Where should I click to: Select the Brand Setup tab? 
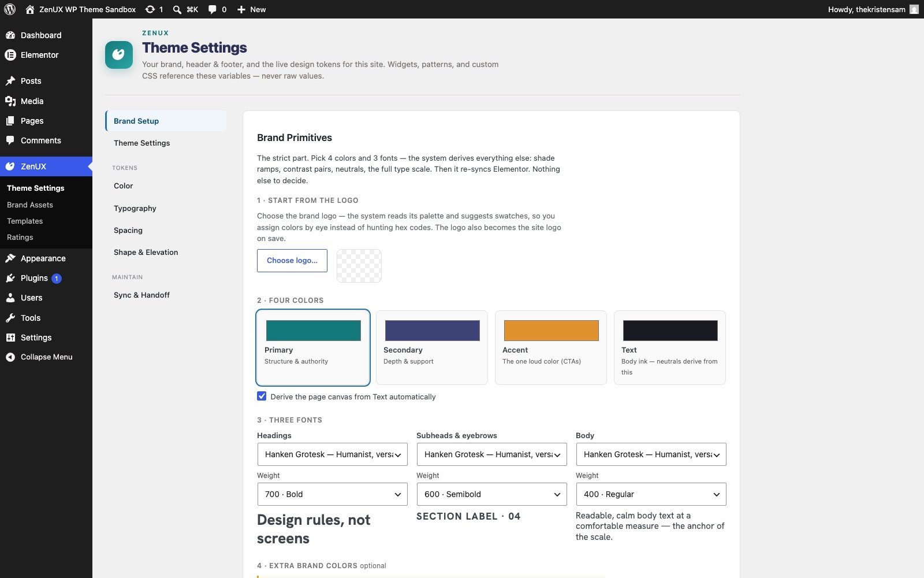tap(166, 121)
